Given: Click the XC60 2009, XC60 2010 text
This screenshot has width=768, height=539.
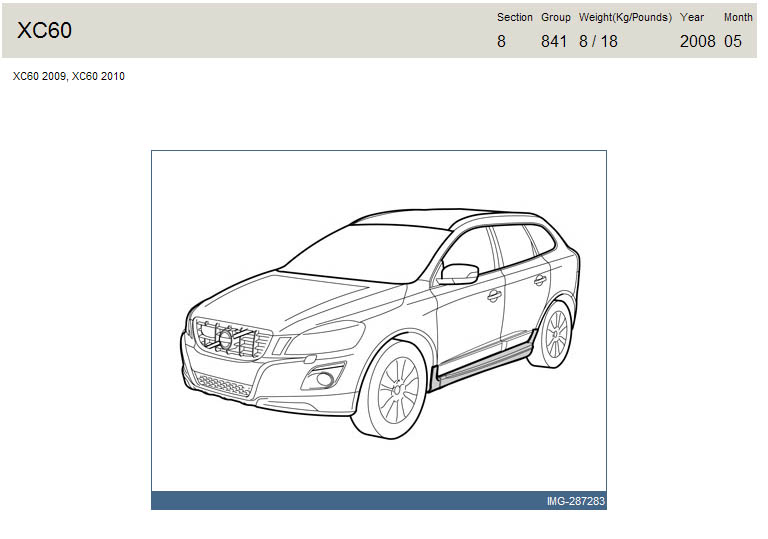Looking at the screenshot, I should (69, 76).
